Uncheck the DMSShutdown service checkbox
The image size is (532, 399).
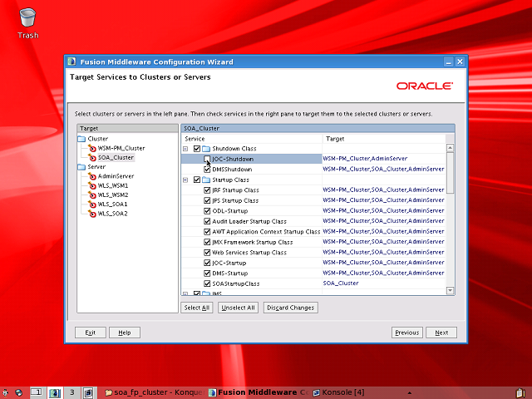[207, 170]
